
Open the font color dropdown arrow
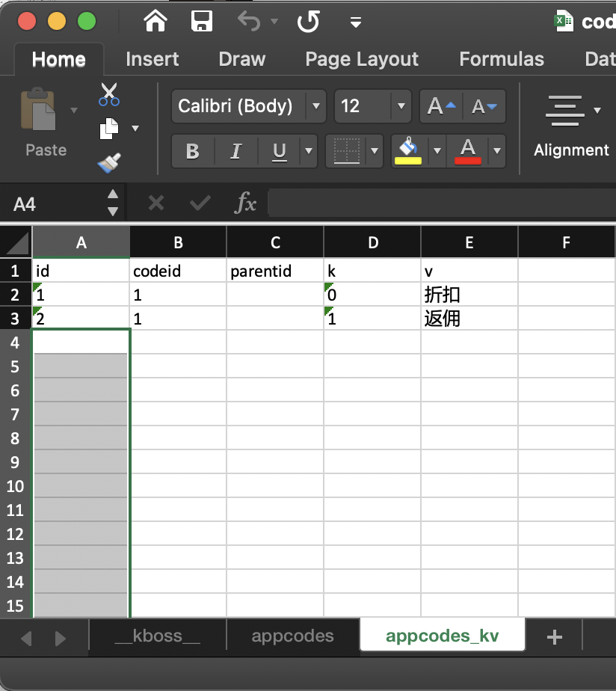pos(497,152)
